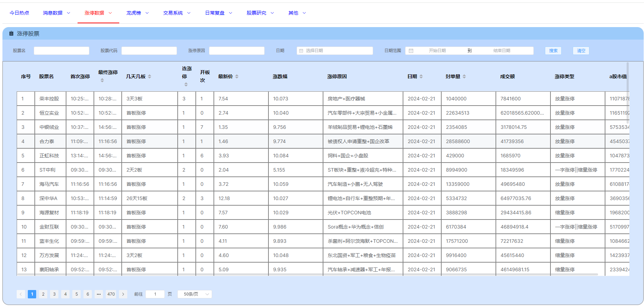The width and height of the screenshot is (644, 306).
Task: Click the pagination ellipsis button
Action: pos(99,294)
